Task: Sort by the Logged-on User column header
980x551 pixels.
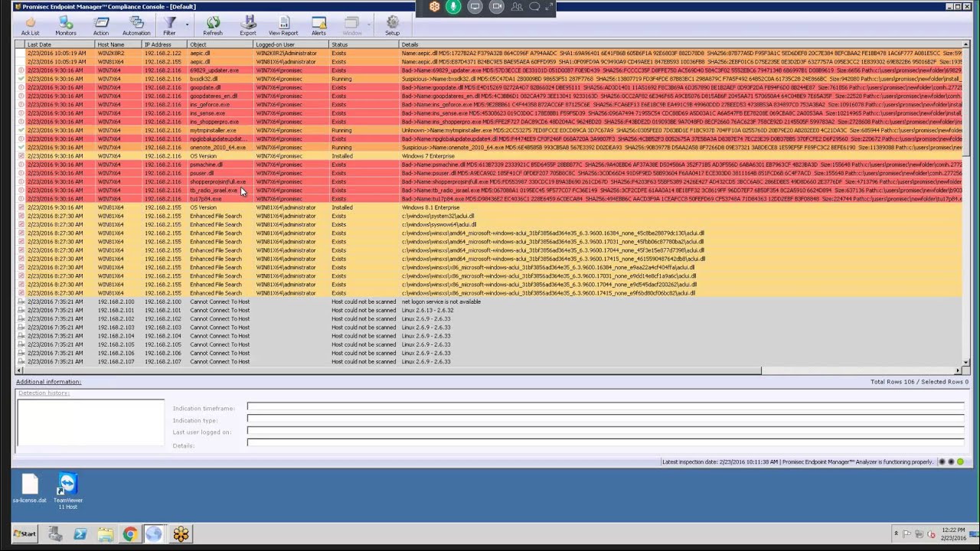Action: point(292,44)
